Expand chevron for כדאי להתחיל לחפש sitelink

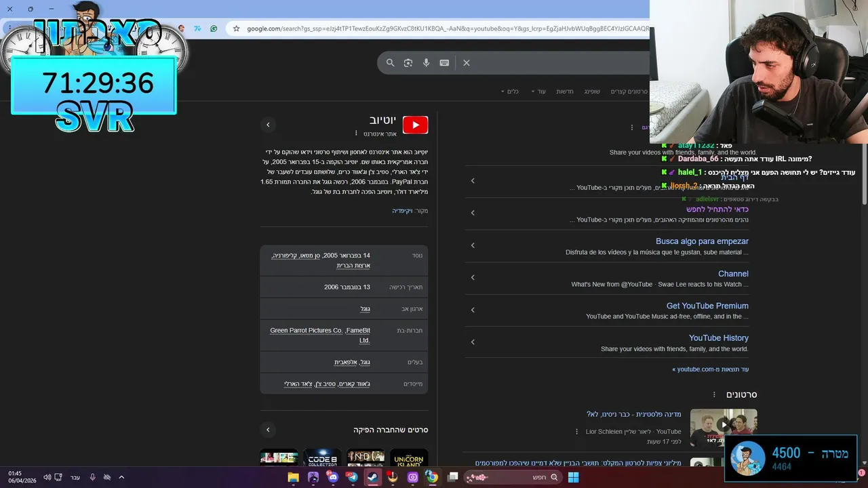[473, 213]
